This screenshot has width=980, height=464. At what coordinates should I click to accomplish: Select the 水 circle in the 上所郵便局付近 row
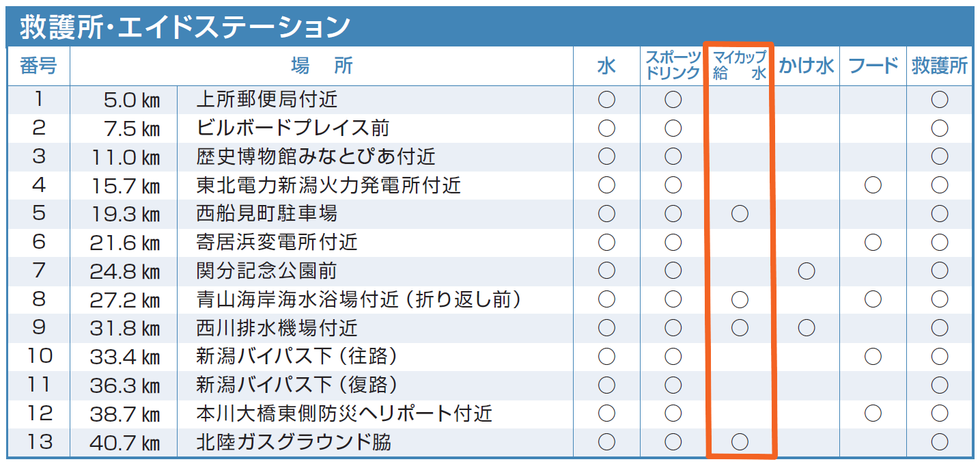point(606,100)
